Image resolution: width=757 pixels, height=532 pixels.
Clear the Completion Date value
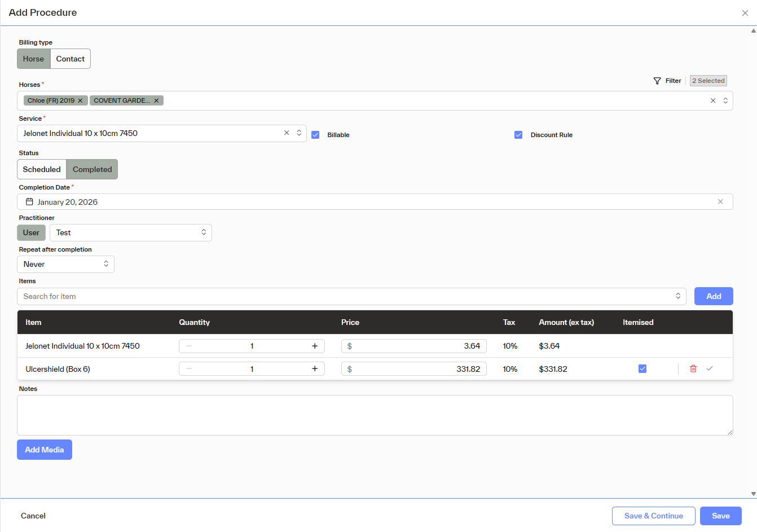pyautogui.click(x=720, y=201)
